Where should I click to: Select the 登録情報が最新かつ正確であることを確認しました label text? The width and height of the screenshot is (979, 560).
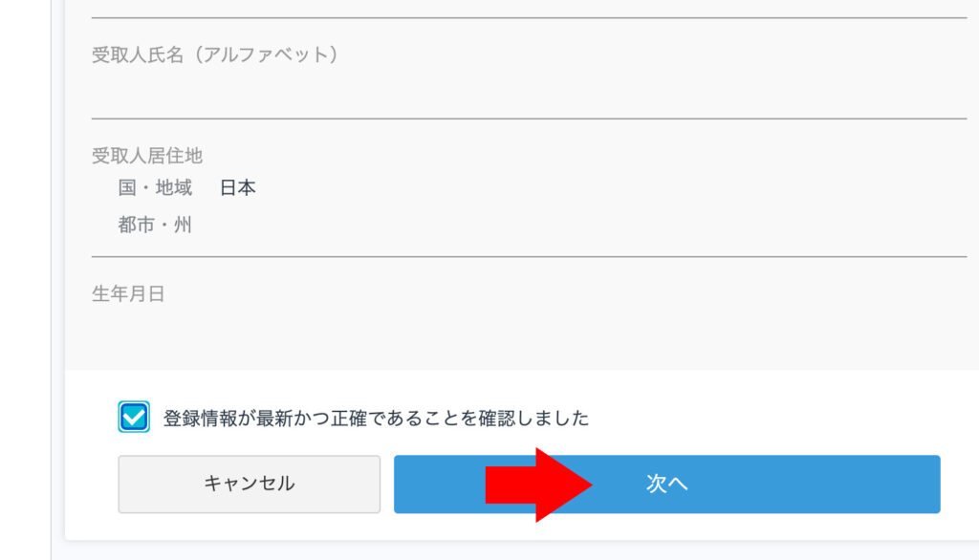click(376, 418)
